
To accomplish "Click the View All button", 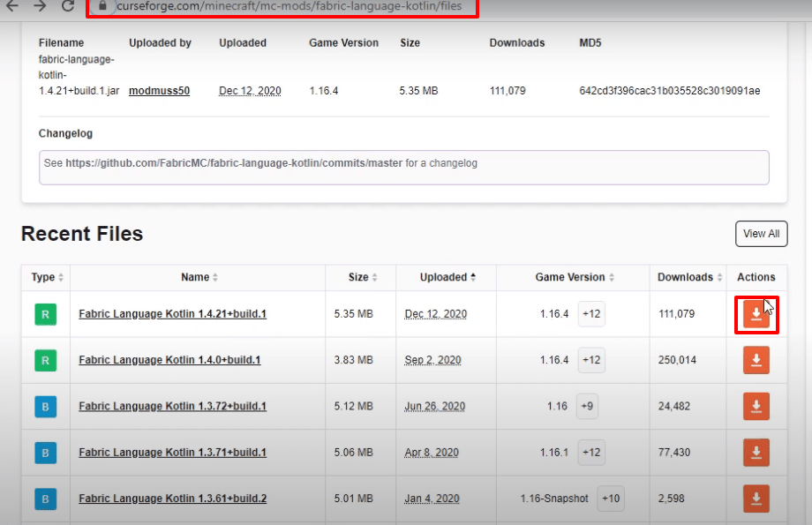I will click(761, 234).
